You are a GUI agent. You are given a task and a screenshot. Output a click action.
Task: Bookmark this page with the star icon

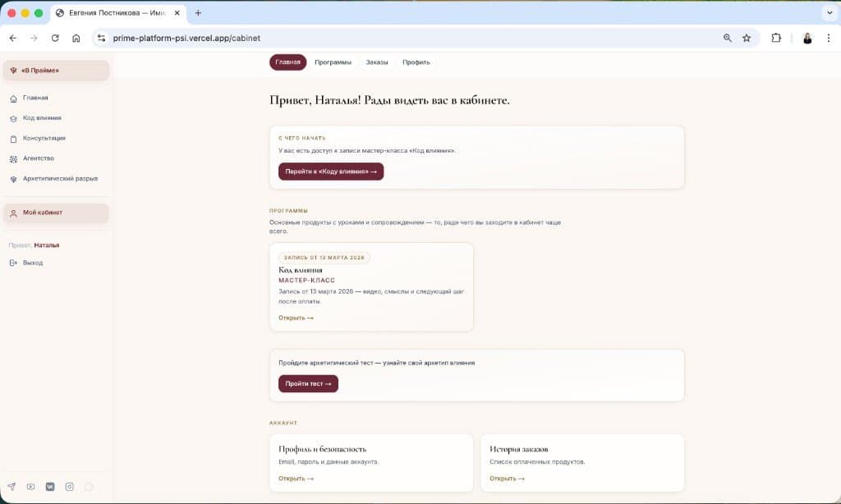tap(747, 38)
